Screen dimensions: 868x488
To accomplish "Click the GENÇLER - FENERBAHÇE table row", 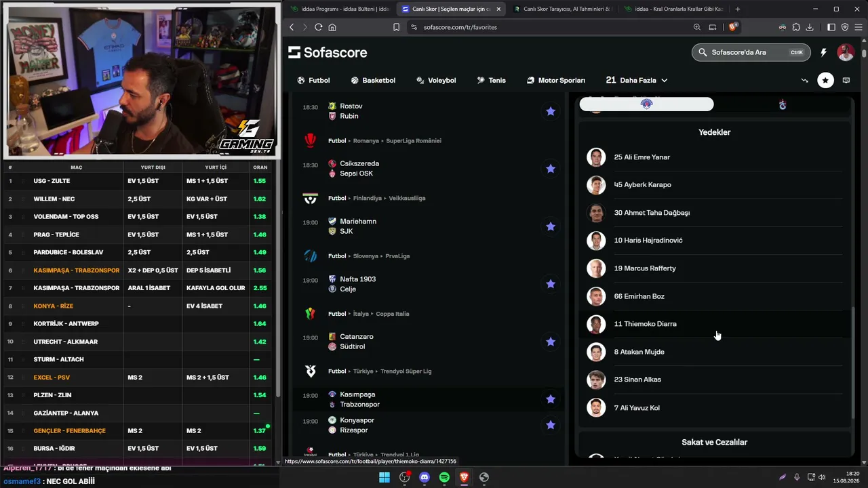I will point(138,430).
